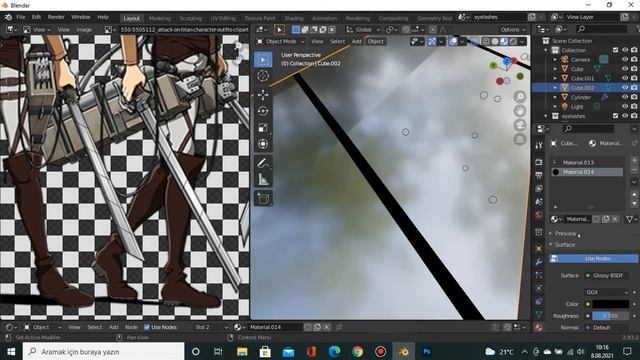This screenshot has height=360, width=640.
Task: Open the Output properties tab
Action: tap(539, 175)
